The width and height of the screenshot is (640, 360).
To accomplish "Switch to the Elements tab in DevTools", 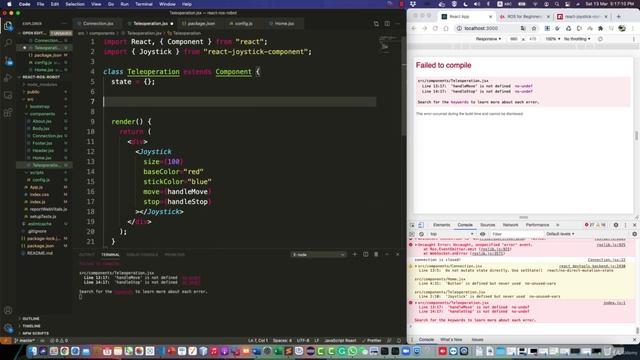I will coord(441,225).
